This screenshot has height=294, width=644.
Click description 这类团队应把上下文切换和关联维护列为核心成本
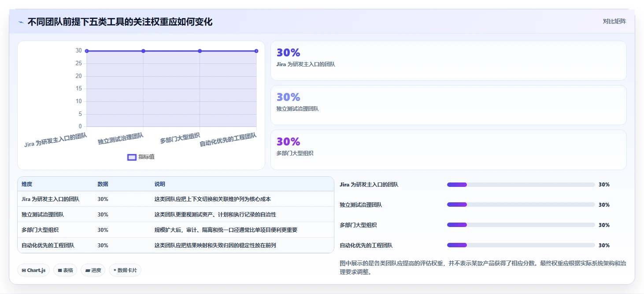[213, 199]
